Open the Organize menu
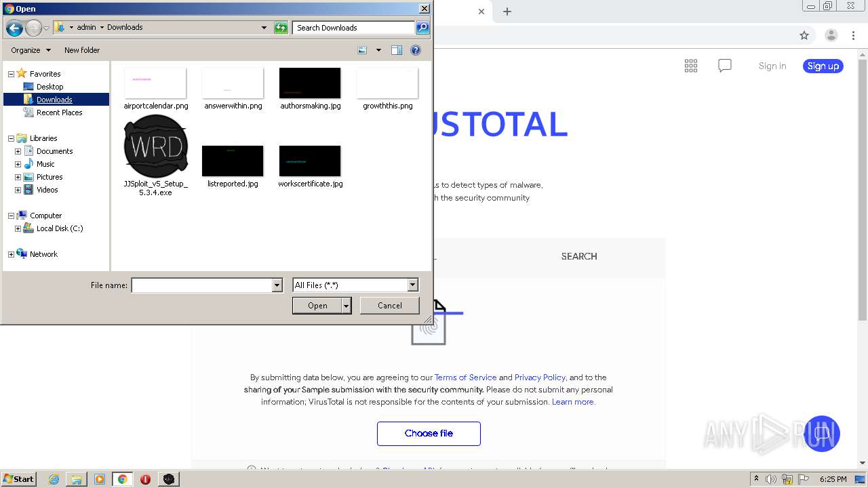This screenshot has width=868, height=488. point(31,50)
